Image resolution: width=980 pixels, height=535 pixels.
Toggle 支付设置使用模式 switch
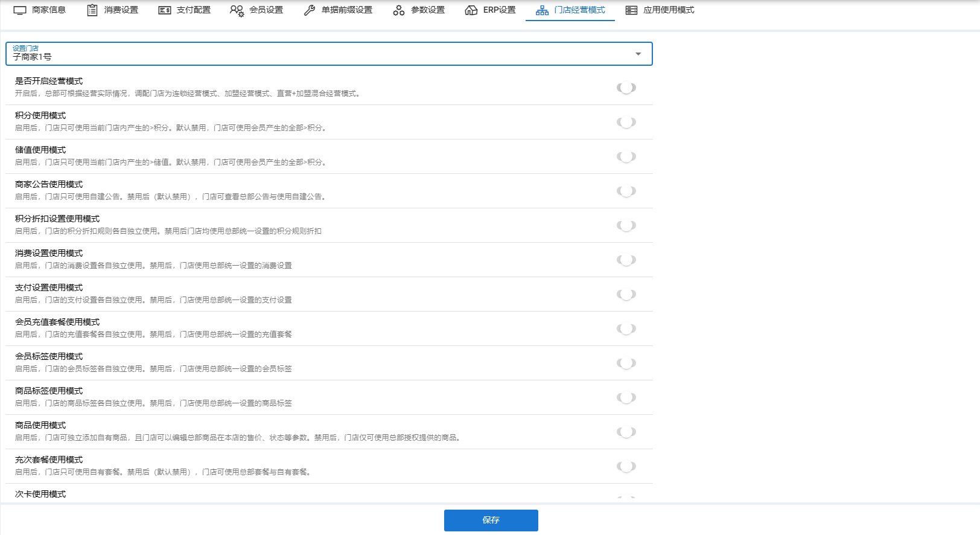(626, 294)
